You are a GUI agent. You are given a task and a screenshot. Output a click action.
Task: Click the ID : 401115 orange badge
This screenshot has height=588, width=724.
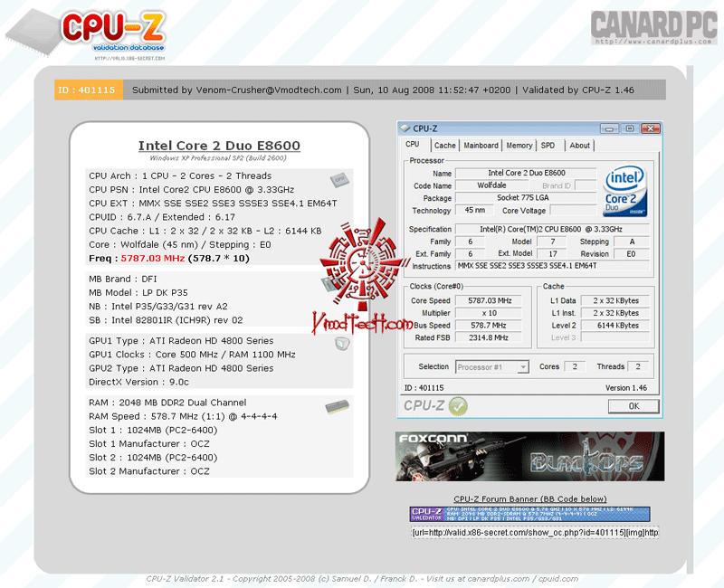[89, 90]
